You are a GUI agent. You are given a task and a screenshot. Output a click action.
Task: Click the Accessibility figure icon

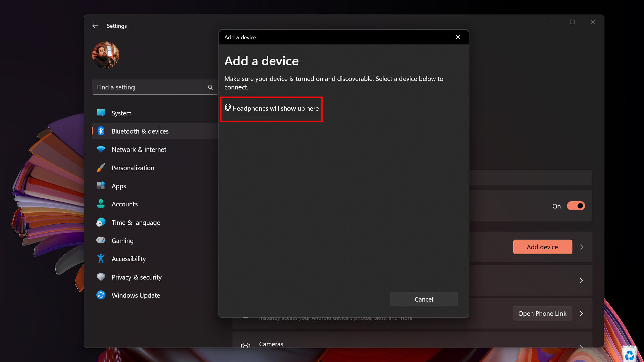click(x=101, y=258)
